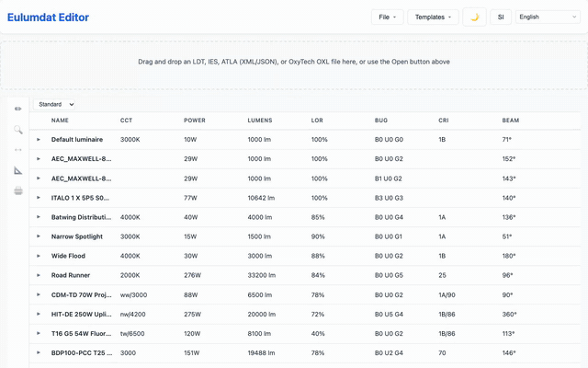588x368 pixels.
Task: Click the printer icon in sidebar
Action: tap(18, 190)
